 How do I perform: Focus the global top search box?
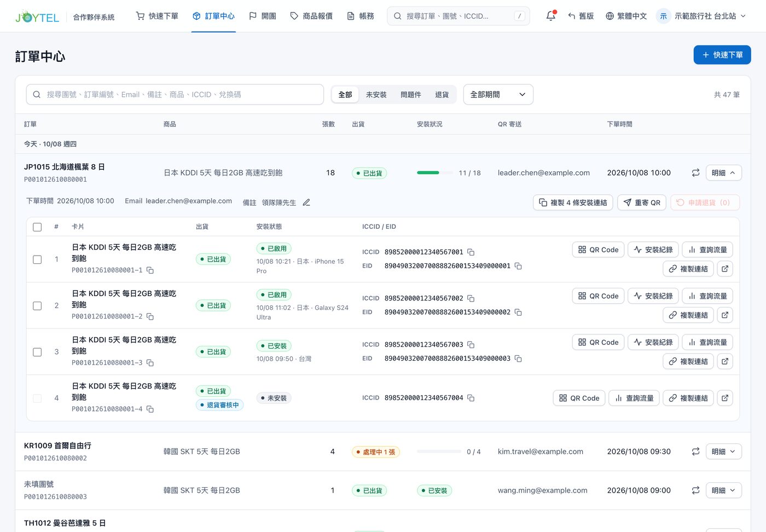click(x=458, y=16)
